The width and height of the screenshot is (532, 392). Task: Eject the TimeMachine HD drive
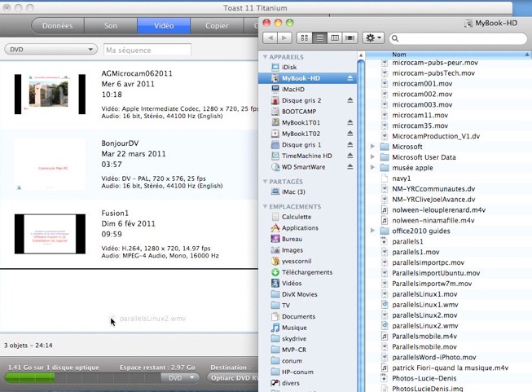click(350, 156)
